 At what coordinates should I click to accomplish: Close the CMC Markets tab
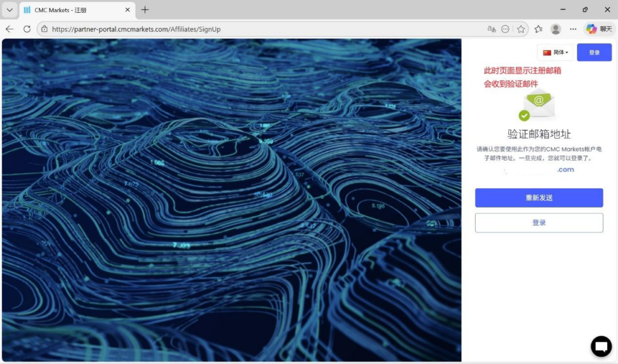tap(128, 10)
